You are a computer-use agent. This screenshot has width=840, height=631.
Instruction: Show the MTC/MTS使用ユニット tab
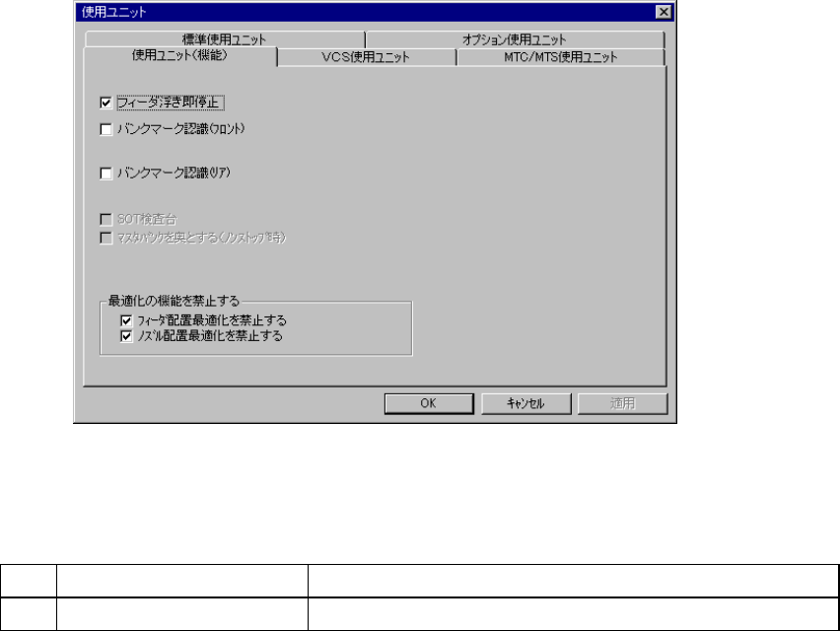[x=560, y=57]
